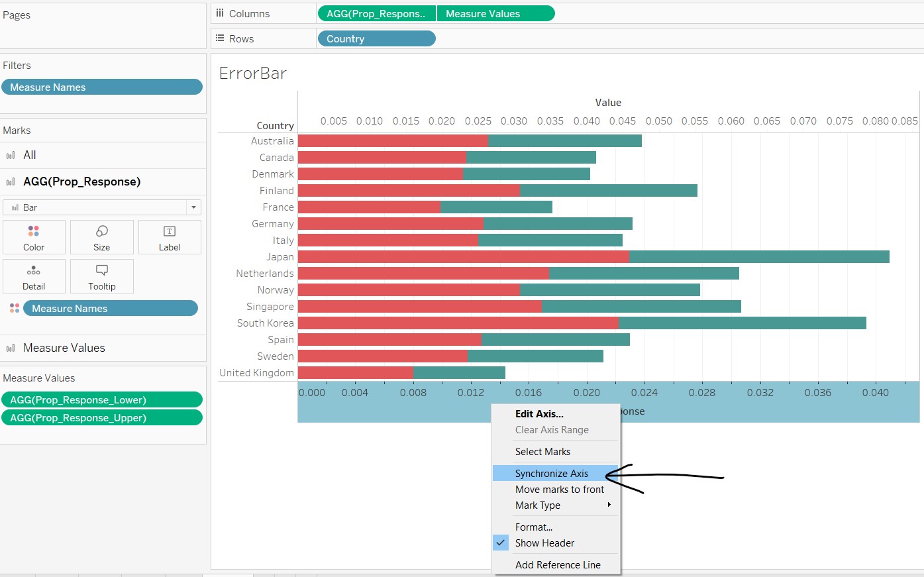This screenshot has width=924, height=577.
Task: Open the Label marks card
Action: point(169,237)
